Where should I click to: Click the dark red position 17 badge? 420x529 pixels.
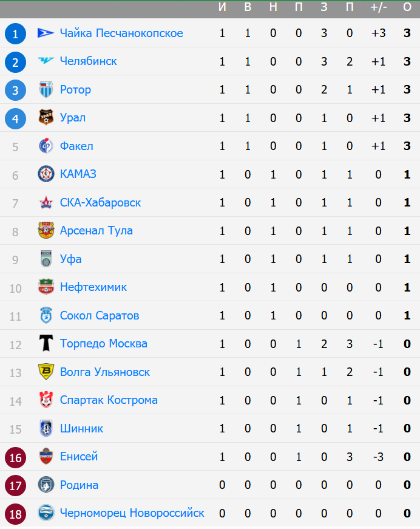pyautogui.click(x=16, y=486)
